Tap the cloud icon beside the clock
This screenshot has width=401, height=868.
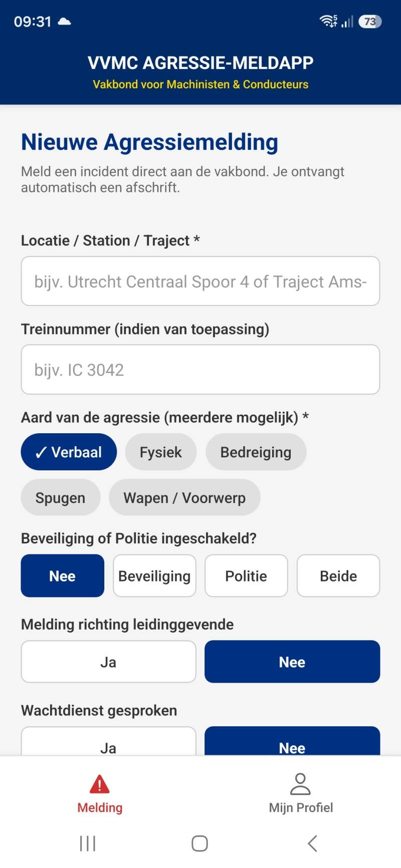(65, 22)
